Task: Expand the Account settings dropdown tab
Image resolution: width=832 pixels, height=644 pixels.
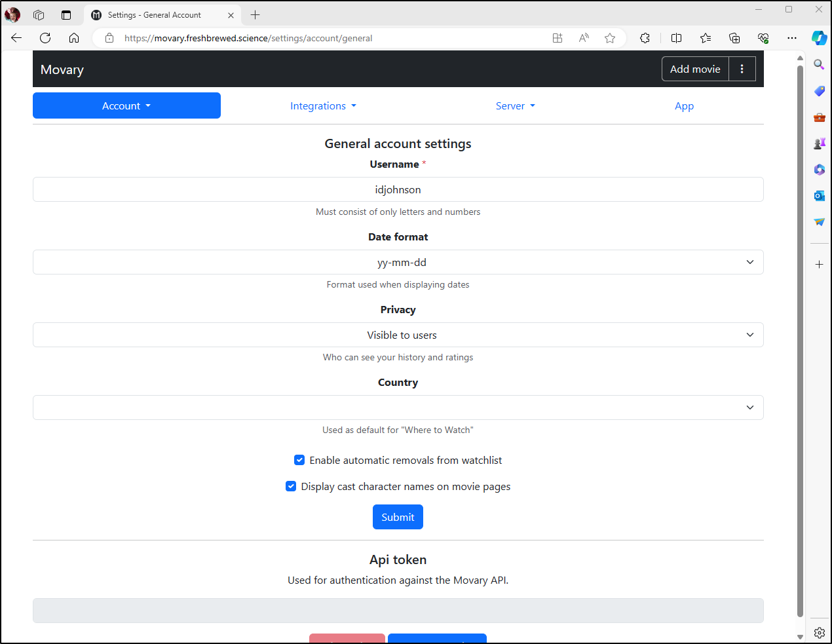Action: click(126, 105)
